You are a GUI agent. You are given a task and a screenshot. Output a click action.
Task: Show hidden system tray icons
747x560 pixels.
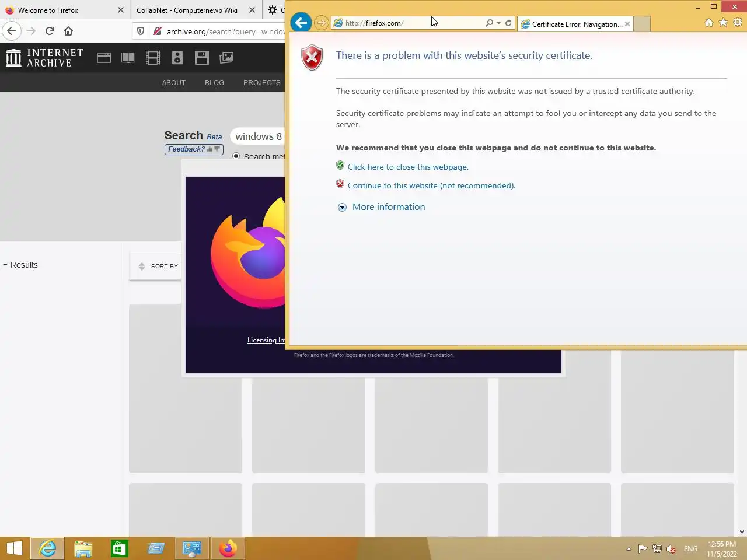click(629, 549)
